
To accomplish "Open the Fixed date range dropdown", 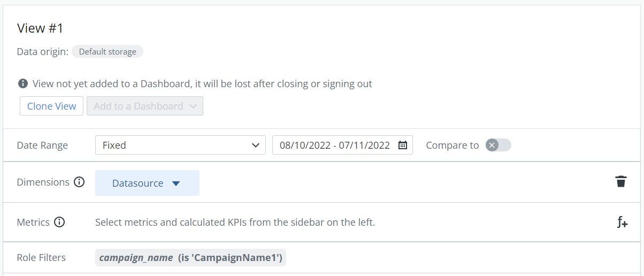I will pyautogui.click(x=180, y=145).
